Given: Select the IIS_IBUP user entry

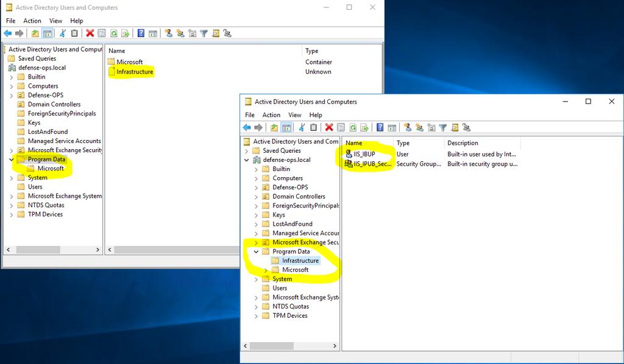Looking at the screenshot, I should (364, 154).
